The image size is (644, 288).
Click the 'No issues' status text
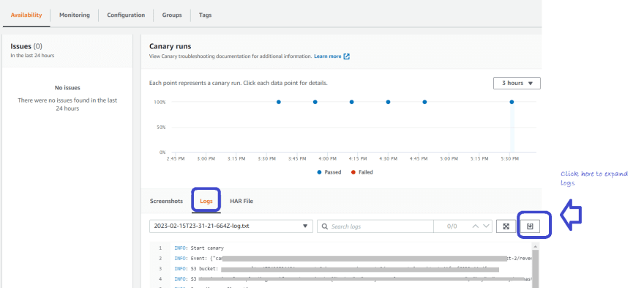[x=67, y=88]
